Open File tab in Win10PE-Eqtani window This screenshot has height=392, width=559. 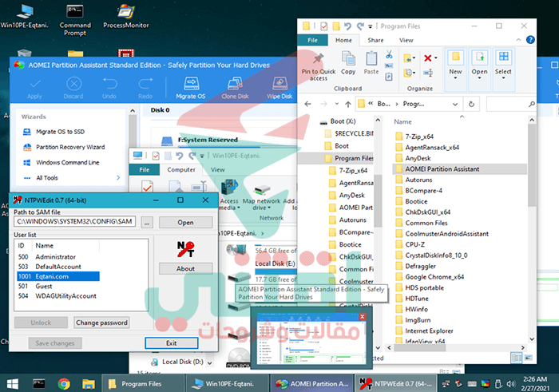tap(145, 170)
